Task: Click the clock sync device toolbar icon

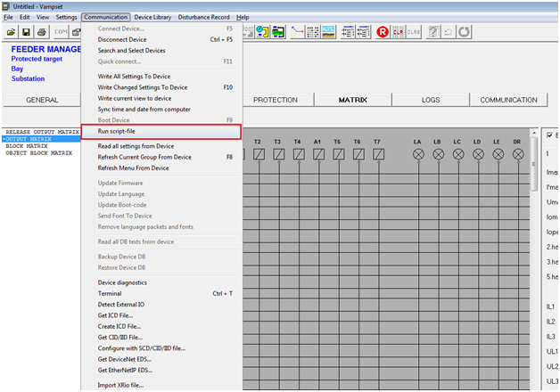Action: point(262,32)
